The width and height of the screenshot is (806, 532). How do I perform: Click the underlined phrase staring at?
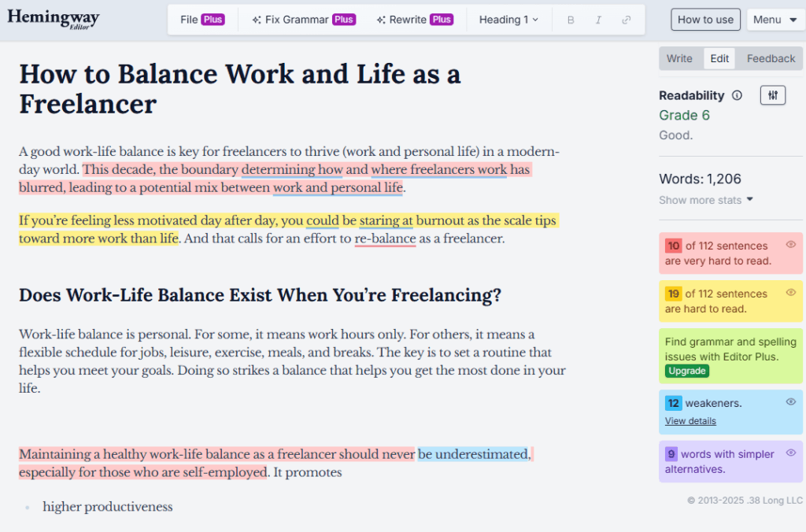386,220
